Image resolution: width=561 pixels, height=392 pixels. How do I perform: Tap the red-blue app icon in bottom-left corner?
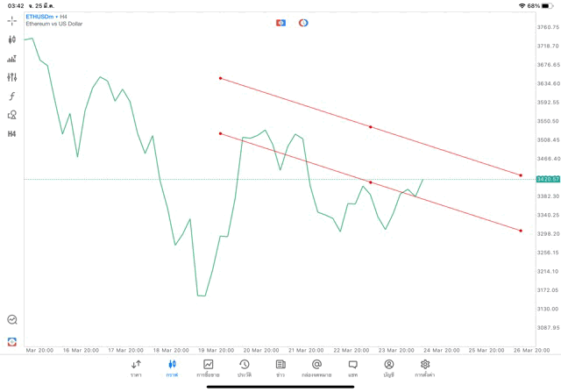[x=12, y=341]
